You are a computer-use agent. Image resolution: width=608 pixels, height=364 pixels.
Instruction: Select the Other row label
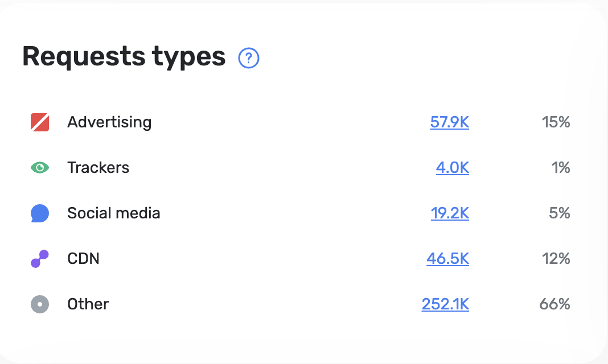88,304
